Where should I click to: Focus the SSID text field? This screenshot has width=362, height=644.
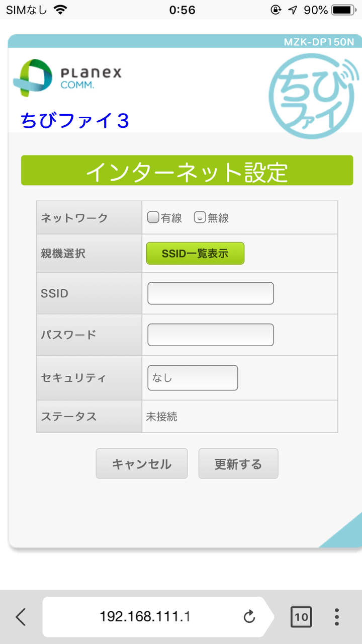pyautogui.click(x=211, y=293)
